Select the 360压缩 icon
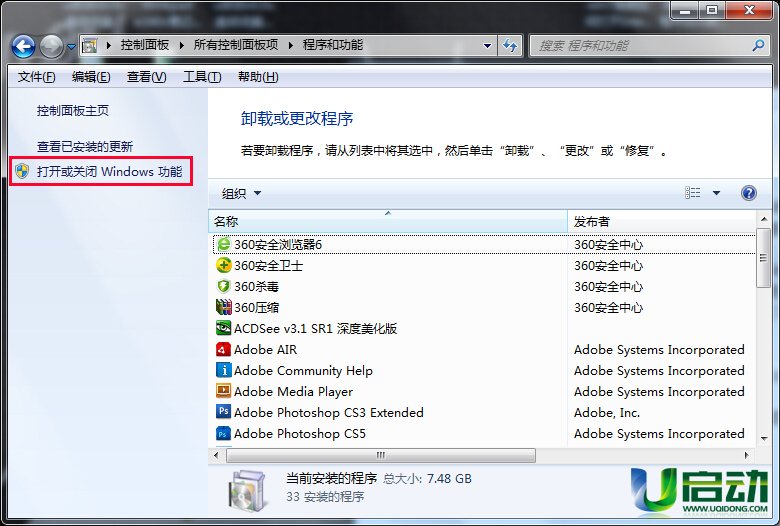 pyautogui.click(x=224, y=307)
